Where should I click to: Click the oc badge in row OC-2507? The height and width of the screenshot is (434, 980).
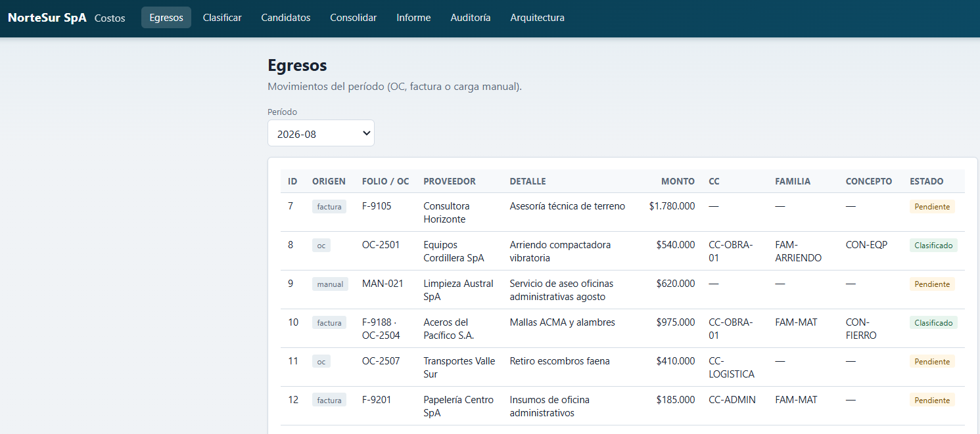coord(321,362)
